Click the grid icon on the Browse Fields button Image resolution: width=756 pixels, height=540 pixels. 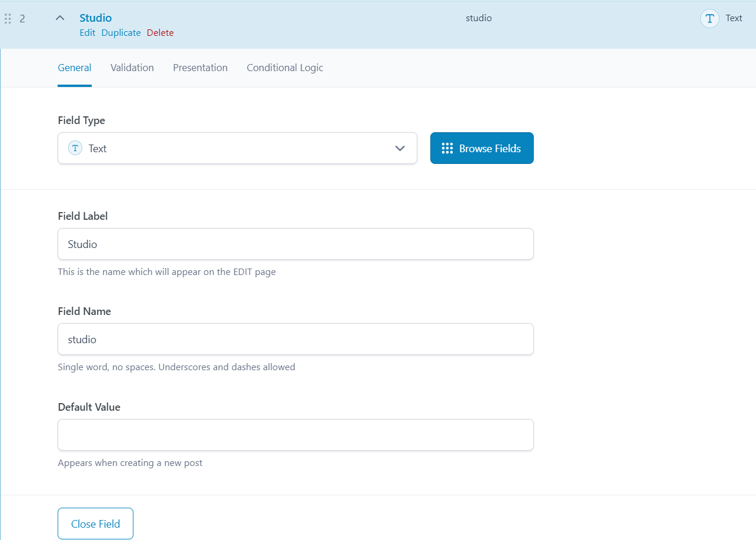coord(448,148)
